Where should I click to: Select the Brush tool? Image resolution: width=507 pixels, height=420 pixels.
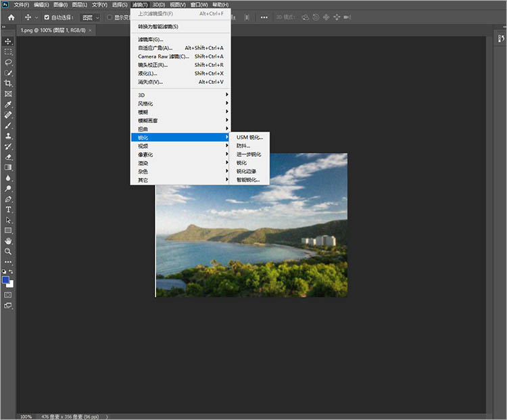pos(8,125)
